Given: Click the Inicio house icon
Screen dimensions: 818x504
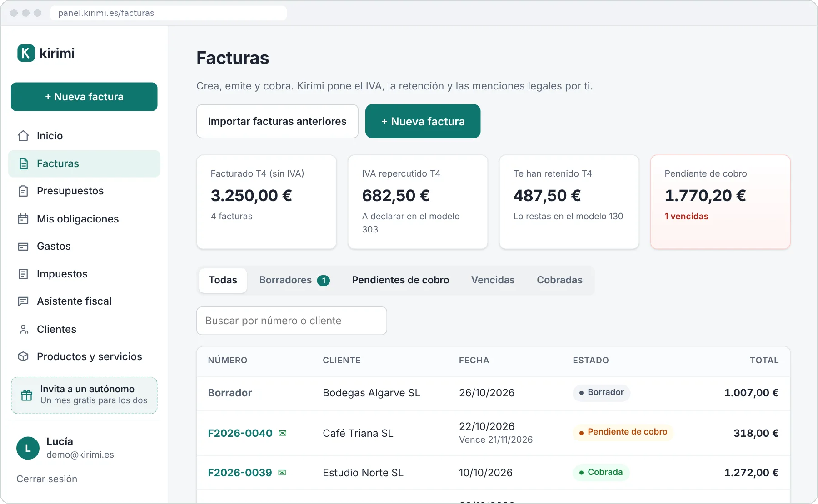Looking at the screenshot, I should pos(23,136).
